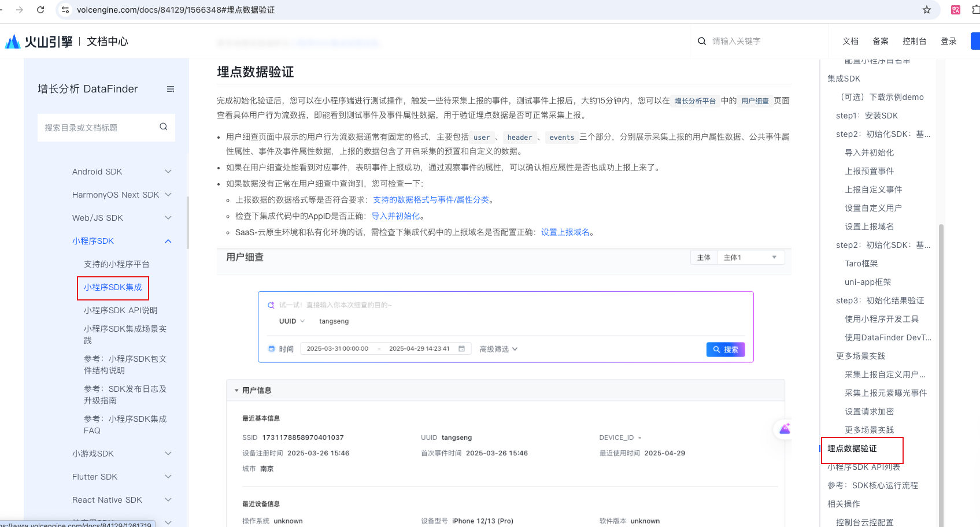Collapse the 用户信息 section
The width and height of the screenshot is (980, 527).
(236, 391)
